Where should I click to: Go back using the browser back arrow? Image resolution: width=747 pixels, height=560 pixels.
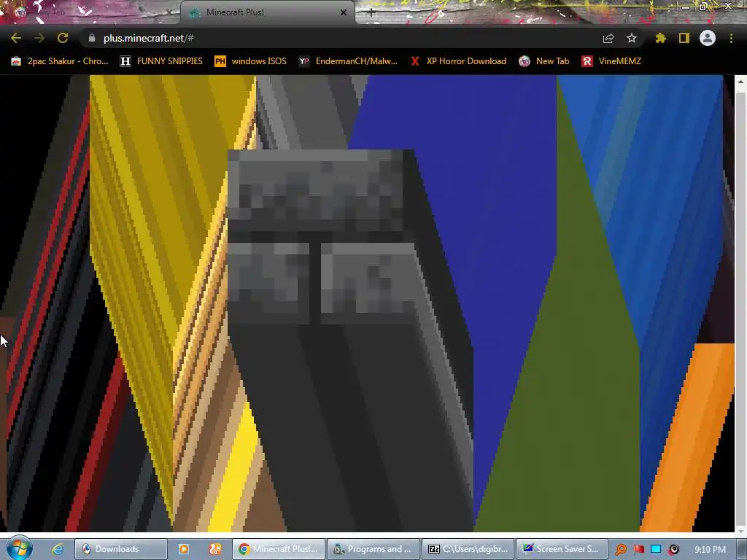point(16,38)
